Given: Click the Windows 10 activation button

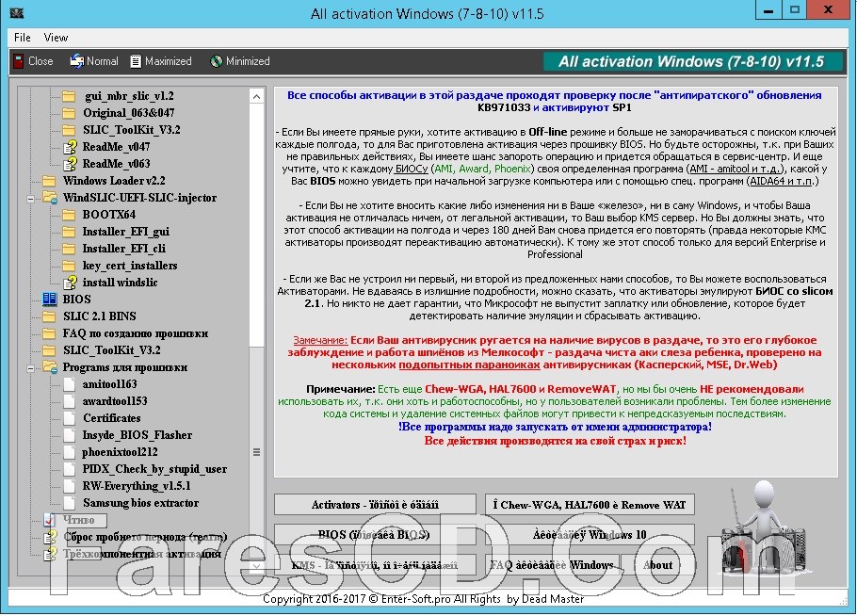Looking at the screenshot, I should pyautogui.click(x=590, y=535).
